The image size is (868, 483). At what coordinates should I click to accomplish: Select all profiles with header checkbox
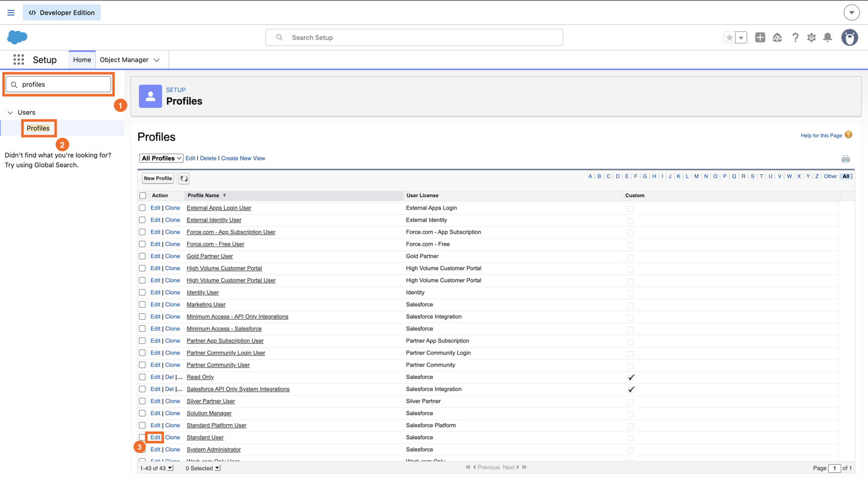[x=143, y=195]
